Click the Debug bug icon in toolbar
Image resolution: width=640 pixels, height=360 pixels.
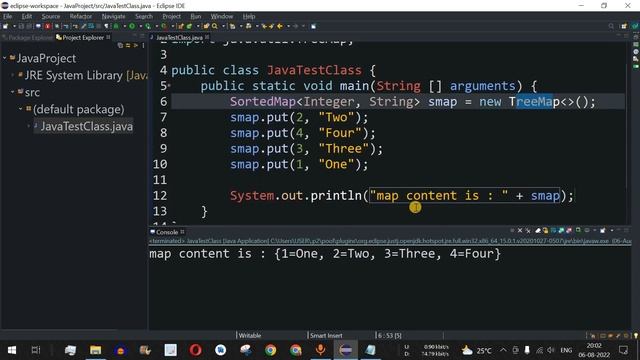pos(116,26)
